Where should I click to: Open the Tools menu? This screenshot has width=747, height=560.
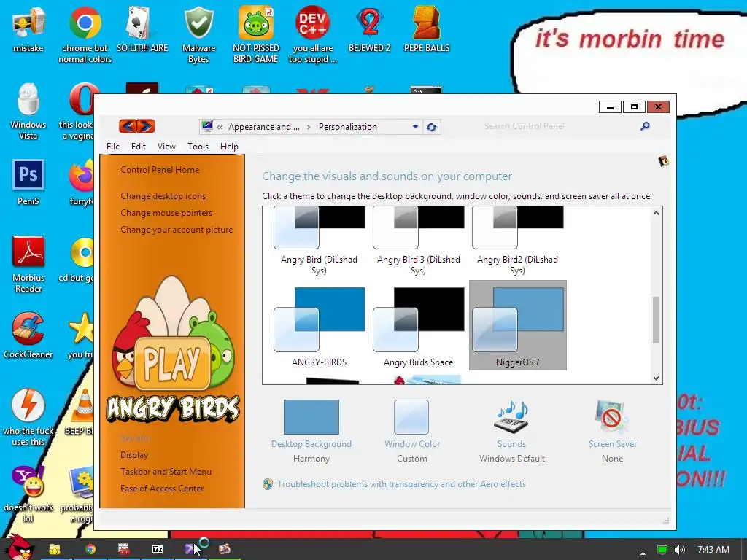tap(198, 147)
